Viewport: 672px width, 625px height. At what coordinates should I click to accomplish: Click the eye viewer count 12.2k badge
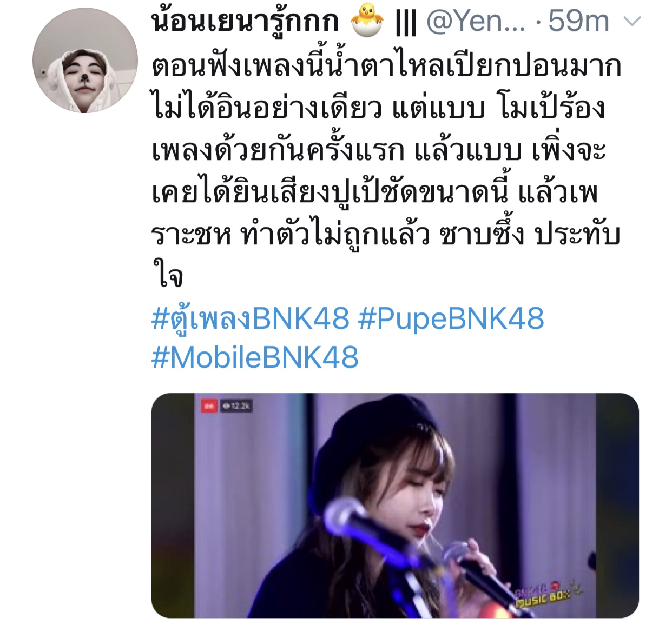pyautogui.click(x=236, y=405)
